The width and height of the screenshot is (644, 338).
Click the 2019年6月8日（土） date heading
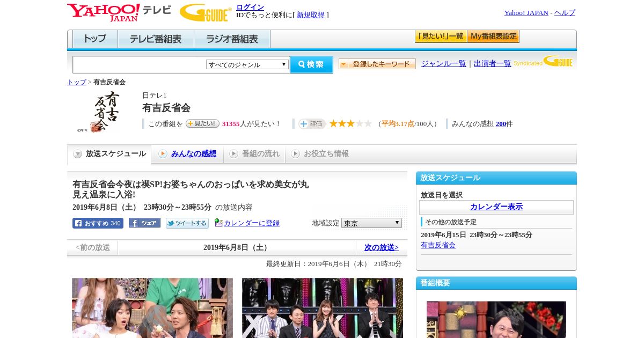(237, 248)
